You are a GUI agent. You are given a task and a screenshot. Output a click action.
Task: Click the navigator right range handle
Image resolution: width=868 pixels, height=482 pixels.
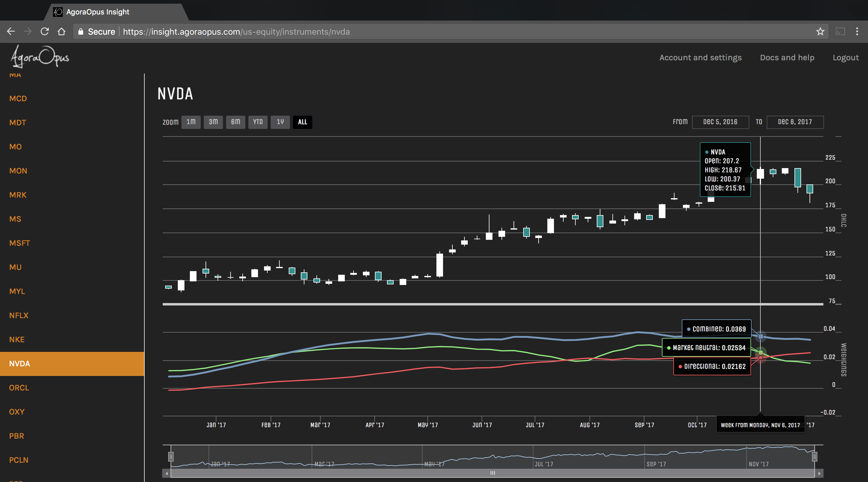click(814, 457)
